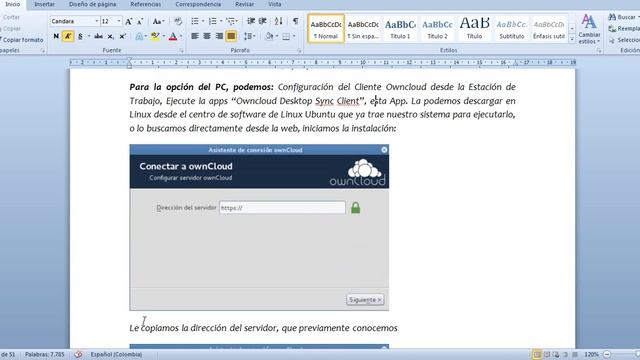Viewport: 640px width, 360px height.
Task: Open the highlight color dropdown arrow
Action: coord(164,36)
